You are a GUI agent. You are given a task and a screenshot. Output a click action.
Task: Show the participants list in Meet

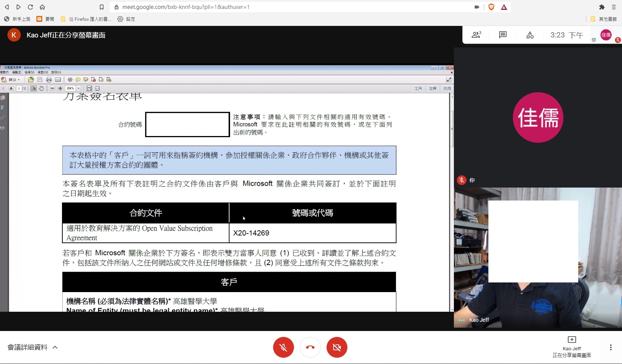click(x=476, y=35)
